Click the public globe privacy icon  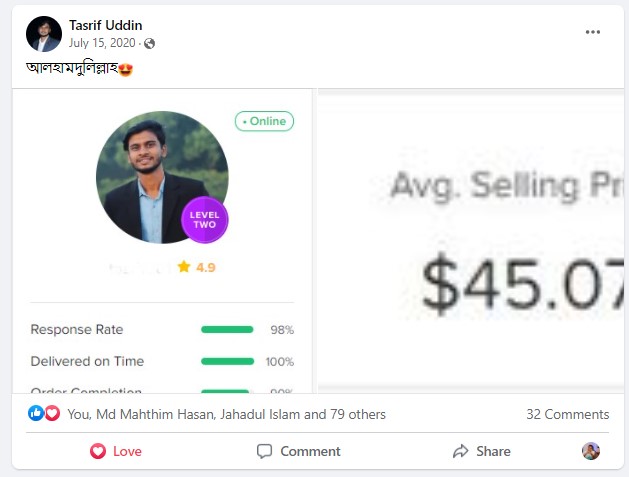point(150,43)
